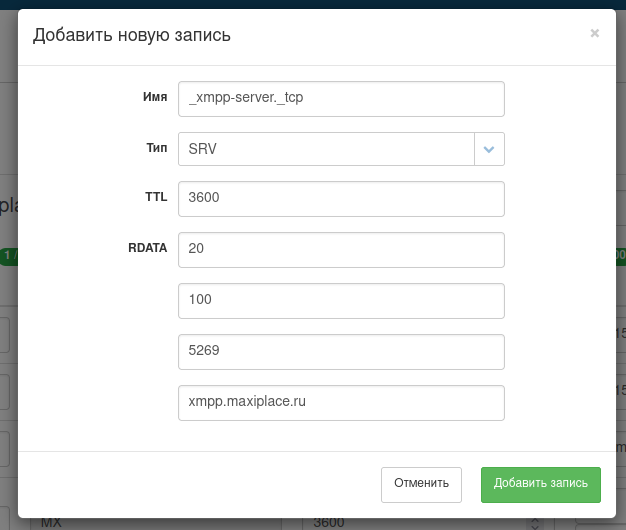Viewport: 626px width, 530px height.
Task: Focus the RDATA port field showing 5269
Action: pyautogui.click(x=341, y=351)
